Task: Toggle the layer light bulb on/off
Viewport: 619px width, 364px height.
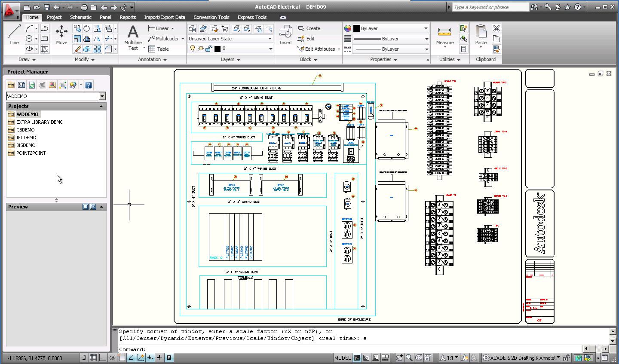Action: click(193, 49)
